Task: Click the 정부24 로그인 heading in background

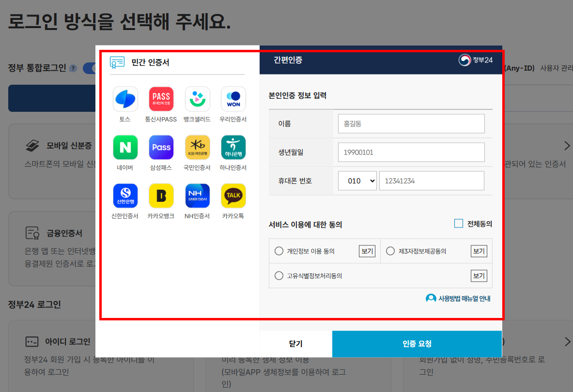Action: [35, 304]
